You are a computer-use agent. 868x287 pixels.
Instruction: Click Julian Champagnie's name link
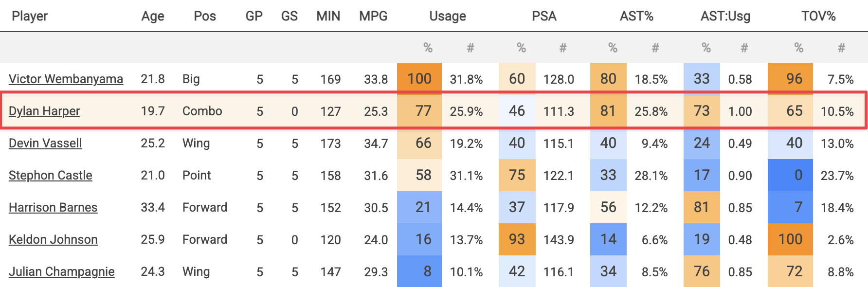(x=62, y=271)
